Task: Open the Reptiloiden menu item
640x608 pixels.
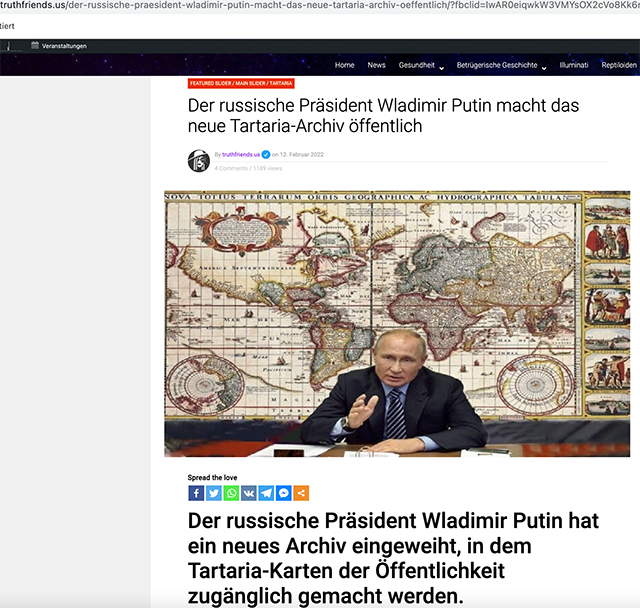Action: coord(619,65)
